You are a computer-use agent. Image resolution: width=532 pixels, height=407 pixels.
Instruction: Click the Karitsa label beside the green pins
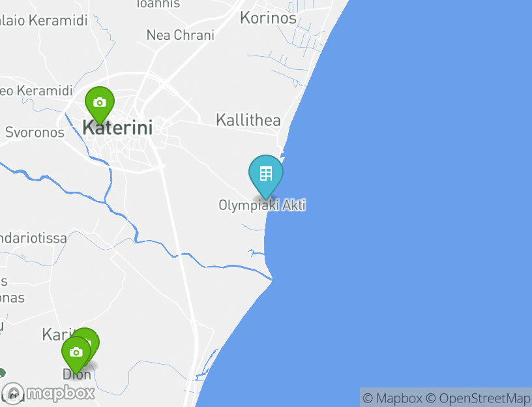tap(57, 335)
